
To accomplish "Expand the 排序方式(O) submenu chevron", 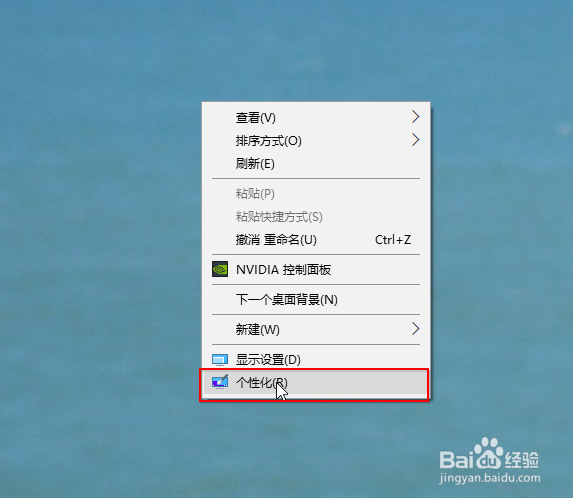I will pos(415,140).
